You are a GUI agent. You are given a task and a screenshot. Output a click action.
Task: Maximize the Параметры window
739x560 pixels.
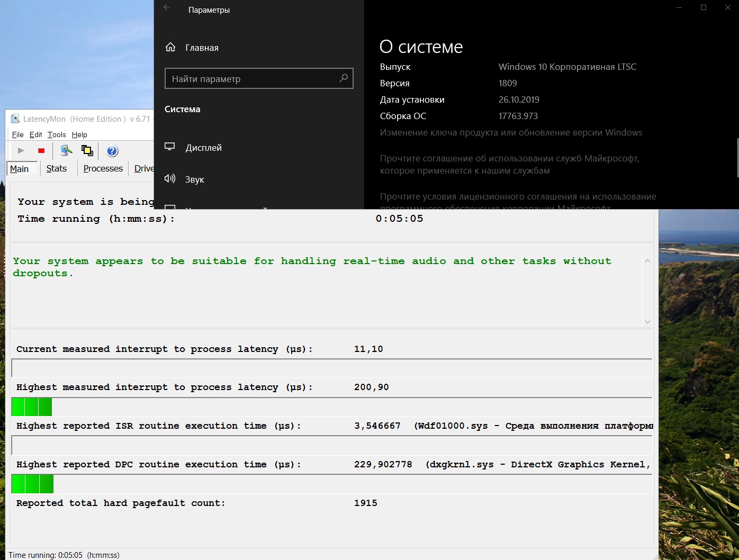(704, 7)
